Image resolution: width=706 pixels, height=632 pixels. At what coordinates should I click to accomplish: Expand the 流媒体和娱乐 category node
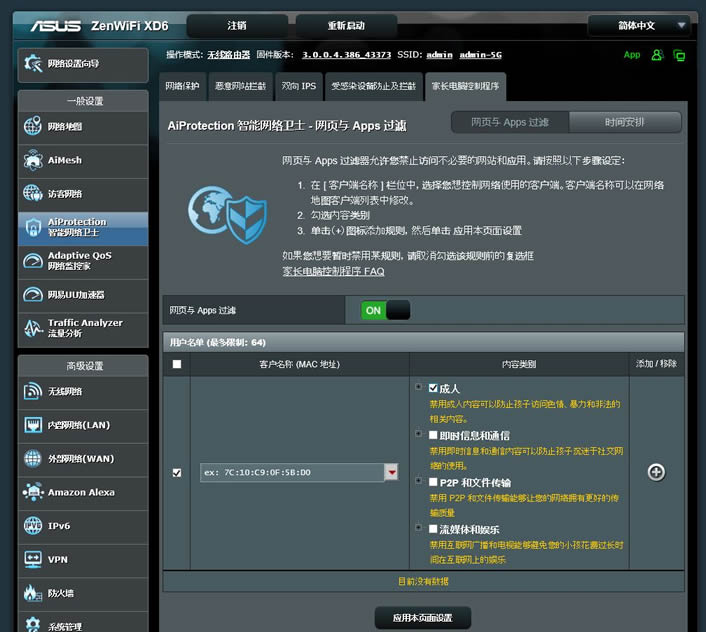tap(419, 528)
